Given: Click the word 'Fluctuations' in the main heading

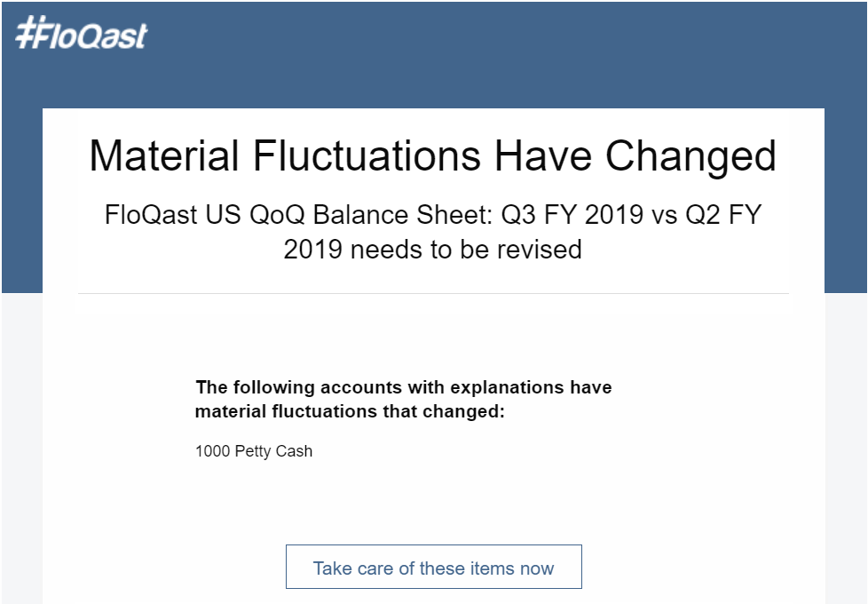Looking at the screenshot, I should coord(367,155).
